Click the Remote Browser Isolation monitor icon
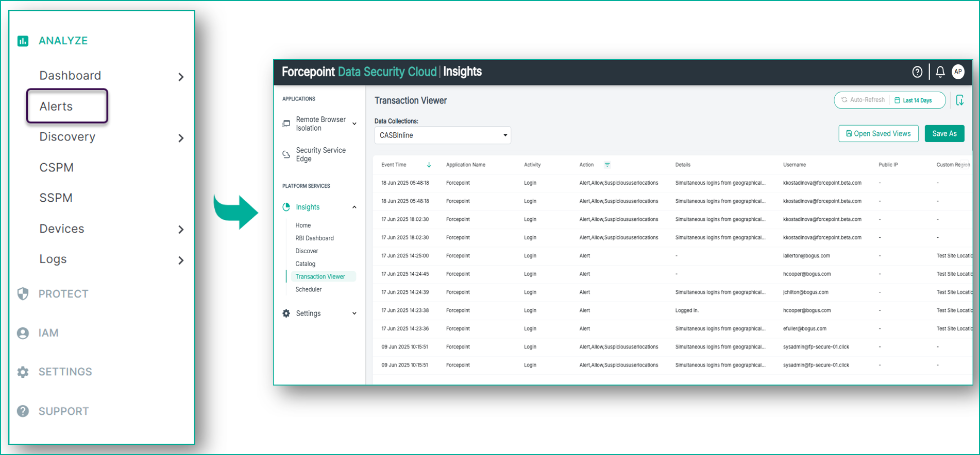The height and width of the screenshot is (455, 980). click(x=286, y=124)
